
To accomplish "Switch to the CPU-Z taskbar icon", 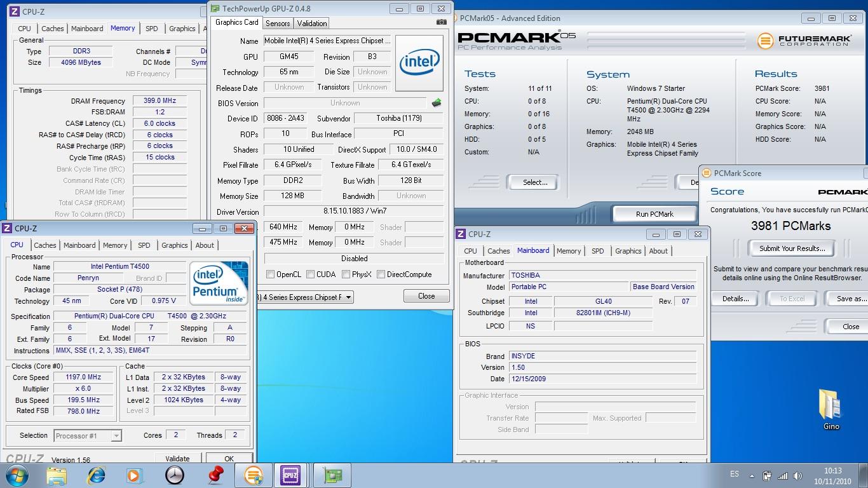I will pyautogui.click(x=290, y=475).
